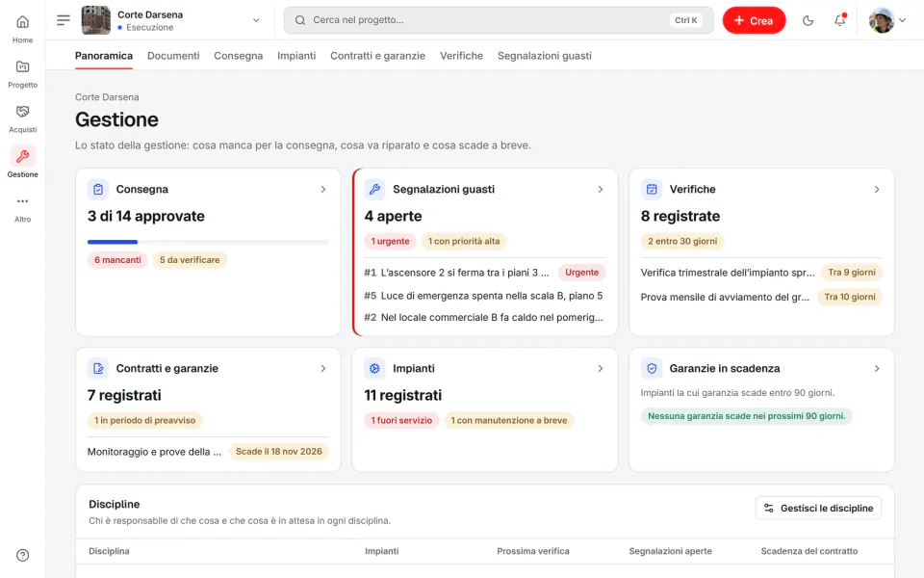
Task: Open Garanzie in scadenza card chevron
Action: tap(876, 369)
